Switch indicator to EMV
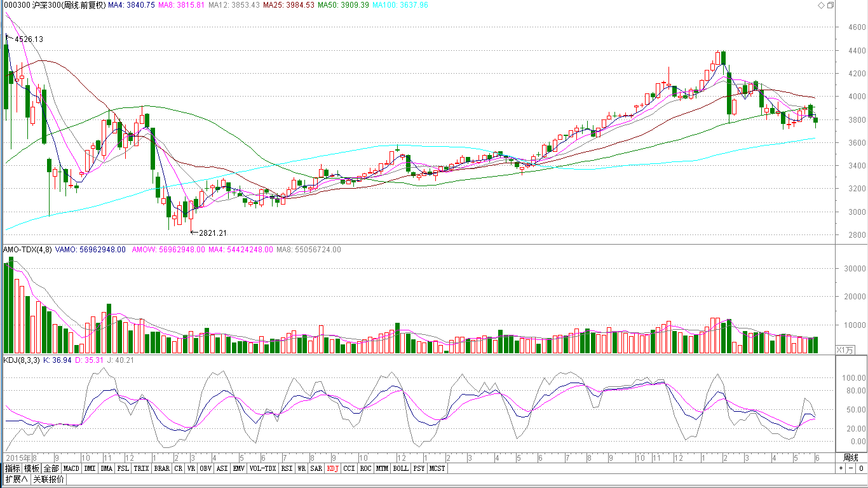Viewport: 868px width, 488px height. click(238, 468)
